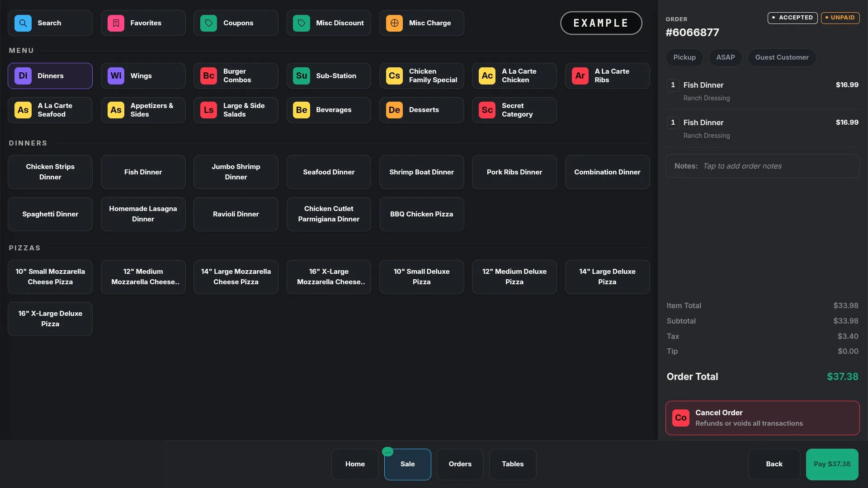This screenshot has width=868, height=488.
Task: Go to the Home tab
Action: click(355, 464)
